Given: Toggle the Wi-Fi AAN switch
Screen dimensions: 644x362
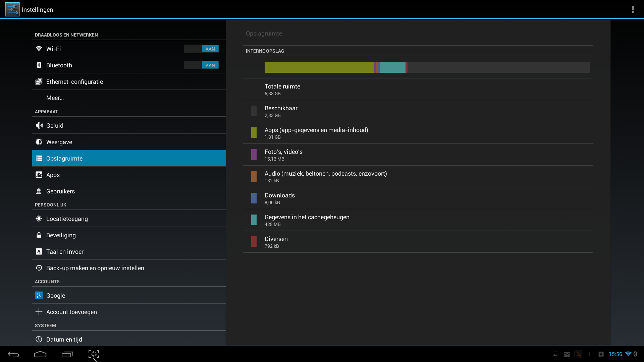Looking at the screenshot, I should (201, 49).
